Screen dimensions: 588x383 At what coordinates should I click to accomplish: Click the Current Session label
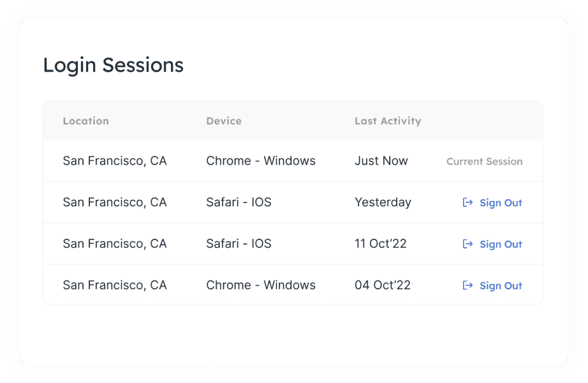coord(484,161)
